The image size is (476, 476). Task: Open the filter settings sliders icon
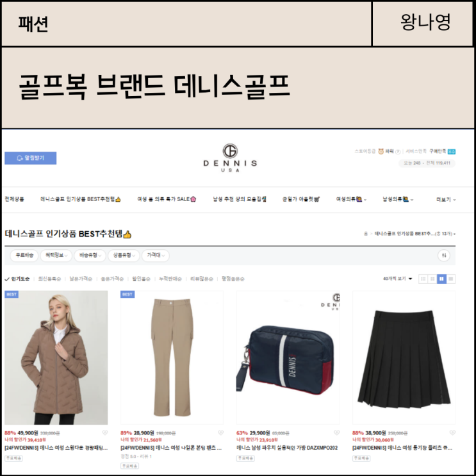click(x=444, y=256)
